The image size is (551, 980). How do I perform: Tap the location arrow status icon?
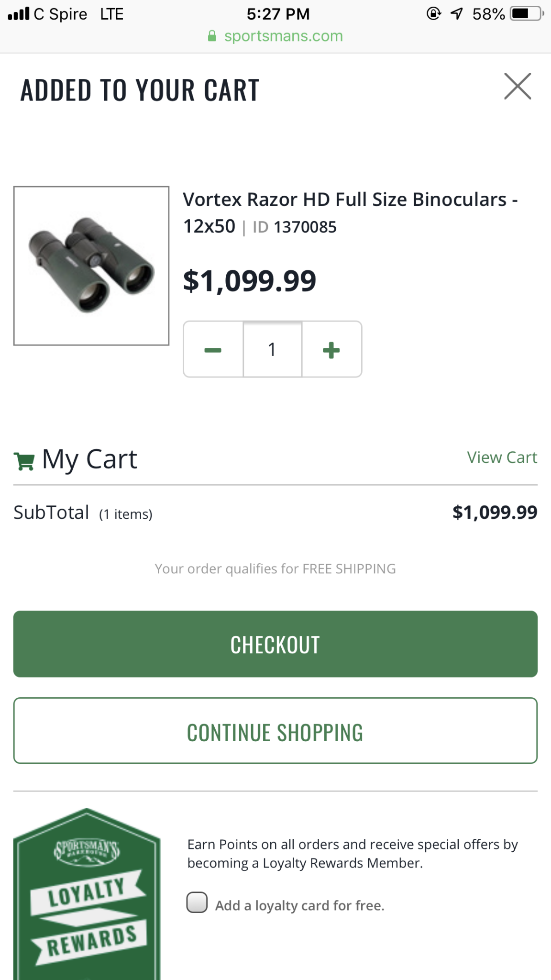(457, 13)
